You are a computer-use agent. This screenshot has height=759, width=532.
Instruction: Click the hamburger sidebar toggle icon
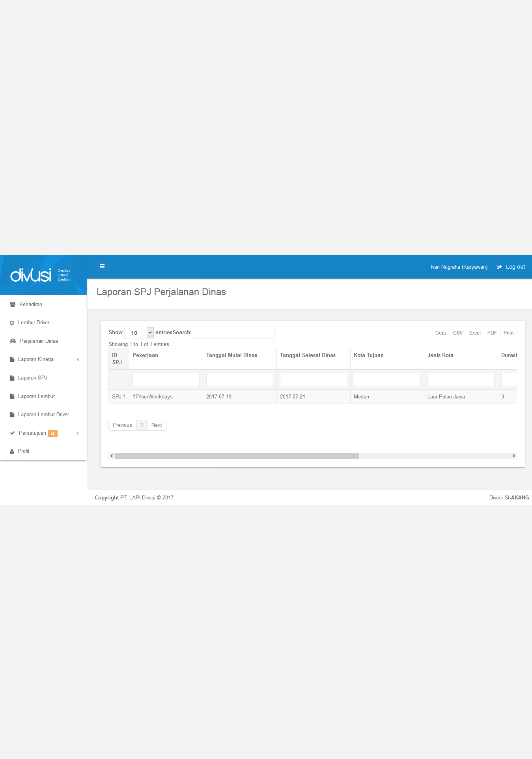coord(102,266)
